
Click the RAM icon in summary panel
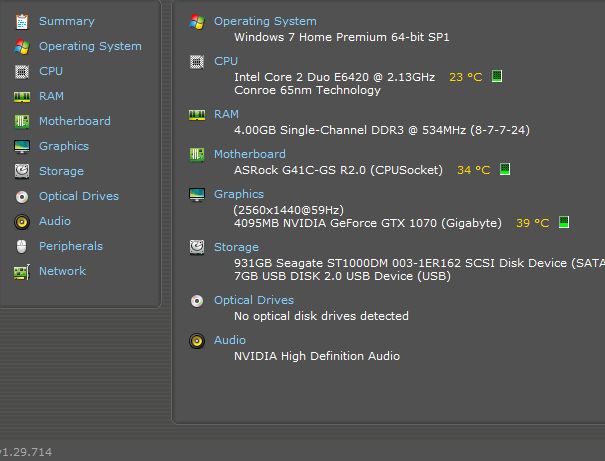(197, 115)
